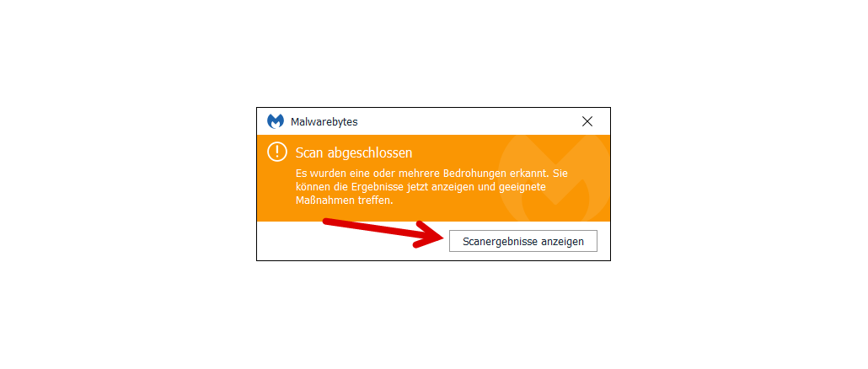Click the Malwarebytes logo in title bar
The height and width of the screenshot is (369, 868).
[275, 121]
